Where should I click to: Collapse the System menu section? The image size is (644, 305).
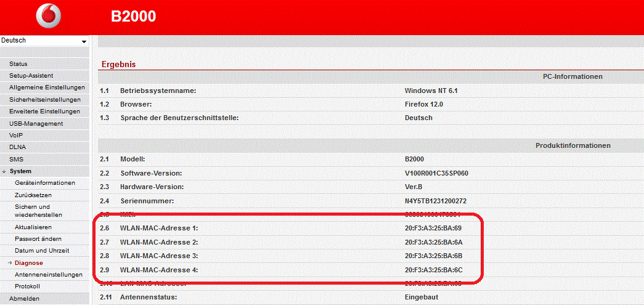click(x=20, y=171)
